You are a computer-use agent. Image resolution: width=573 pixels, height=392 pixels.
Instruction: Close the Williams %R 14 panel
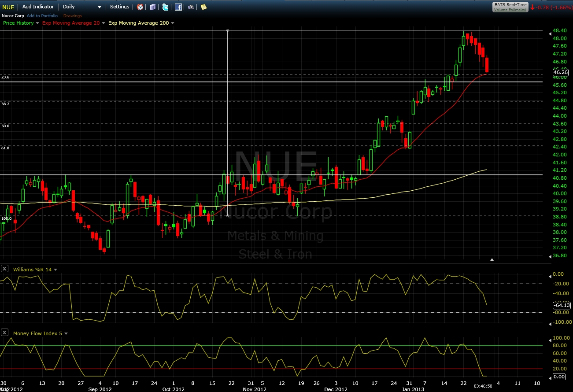click(x=4, y=269)
